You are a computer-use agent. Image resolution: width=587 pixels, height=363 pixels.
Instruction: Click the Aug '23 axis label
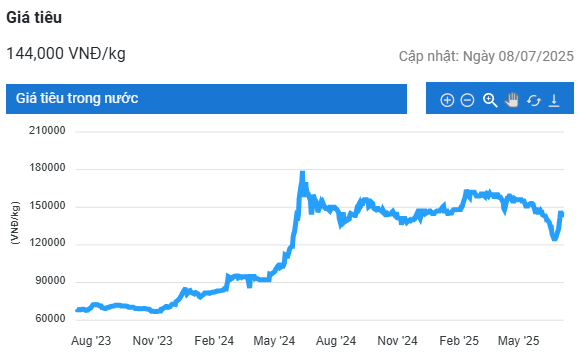pyautogui.click(x=91, y=341)
